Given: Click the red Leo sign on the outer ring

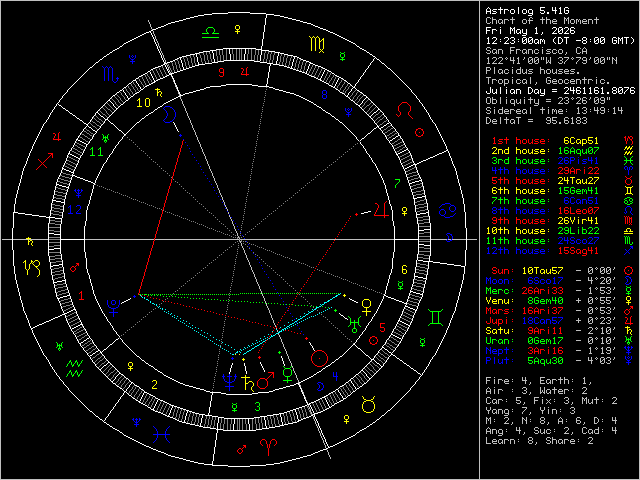Looking at the screenshot, I should (x=404, y=110).
